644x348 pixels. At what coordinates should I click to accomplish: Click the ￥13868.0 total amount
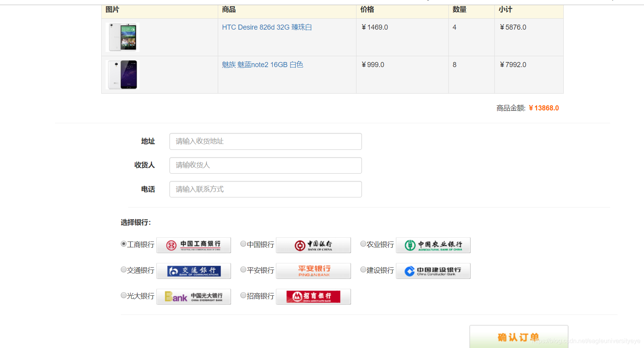coord(543,108)
